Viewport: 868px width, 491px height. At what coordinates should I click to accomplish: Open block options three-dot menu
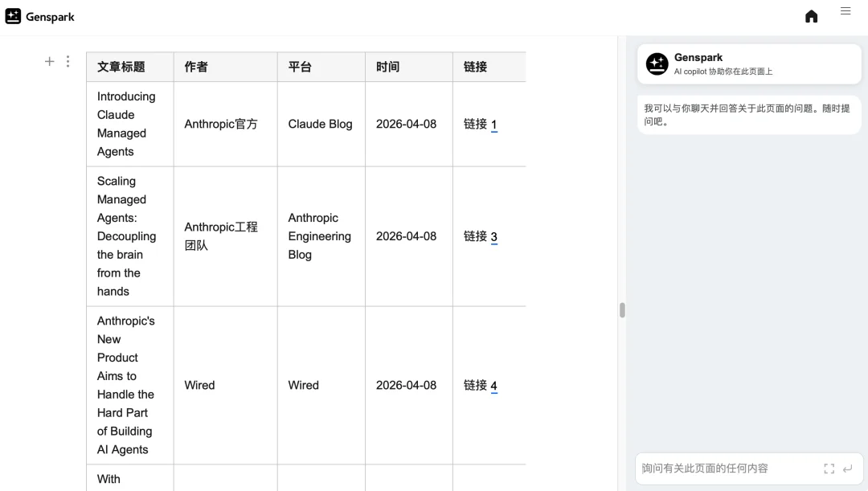click(x=68, y=61)
